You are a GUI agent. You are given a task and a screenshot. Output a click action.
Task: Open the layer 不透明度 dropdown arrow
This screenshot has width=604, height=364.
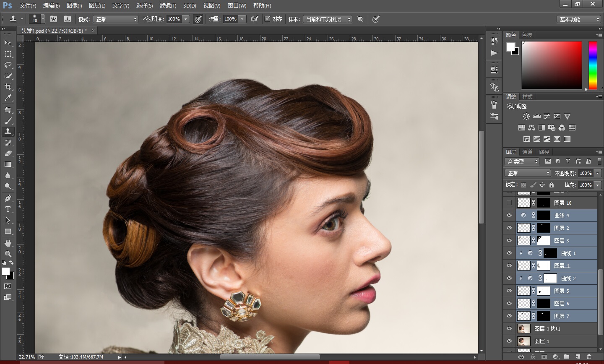pos(598,173)
